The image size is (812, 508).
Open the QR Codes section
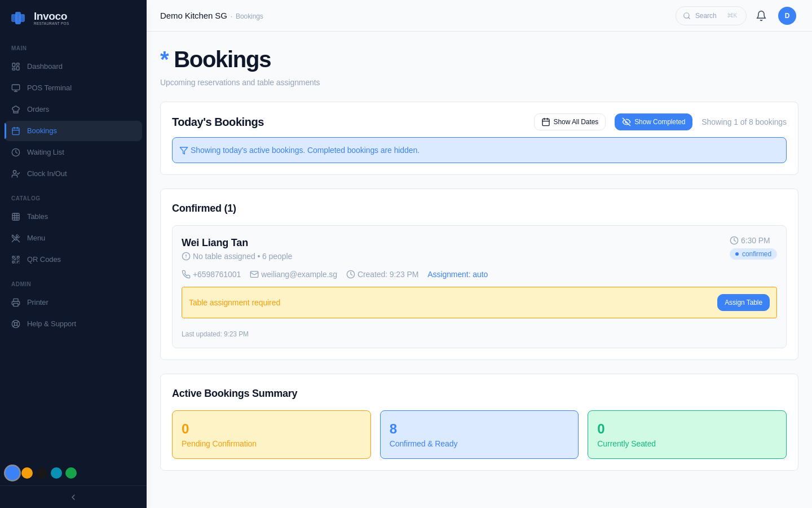(x=44, y=259)
